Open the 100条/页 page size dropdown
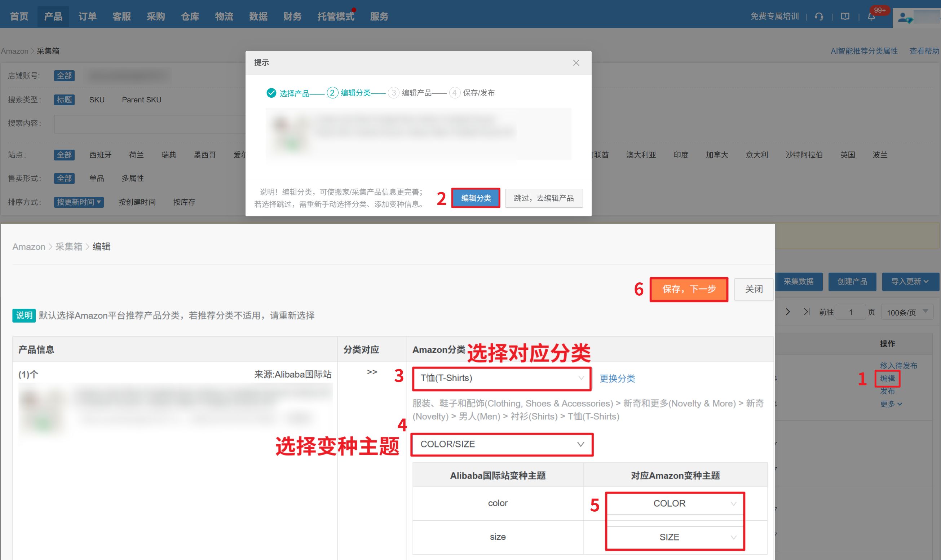This screenshot has width=941, height=560. (907, 312)
